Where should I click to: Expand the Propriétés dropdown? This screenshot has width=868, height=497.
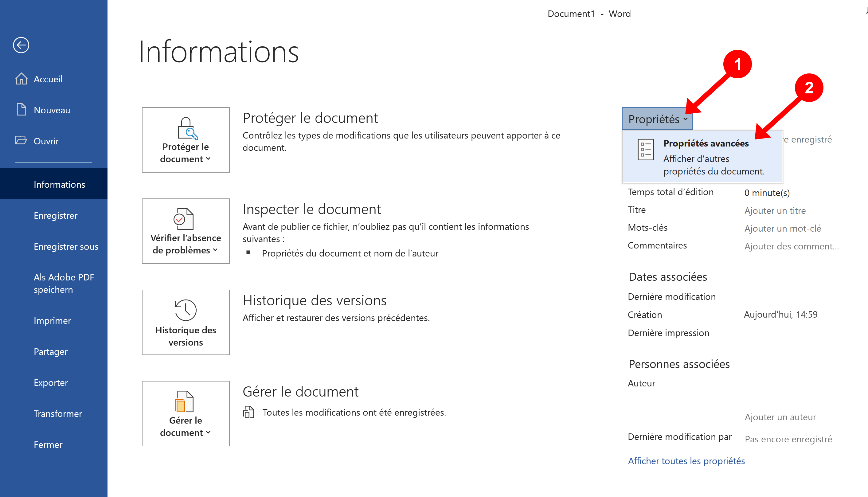(657, 119)
